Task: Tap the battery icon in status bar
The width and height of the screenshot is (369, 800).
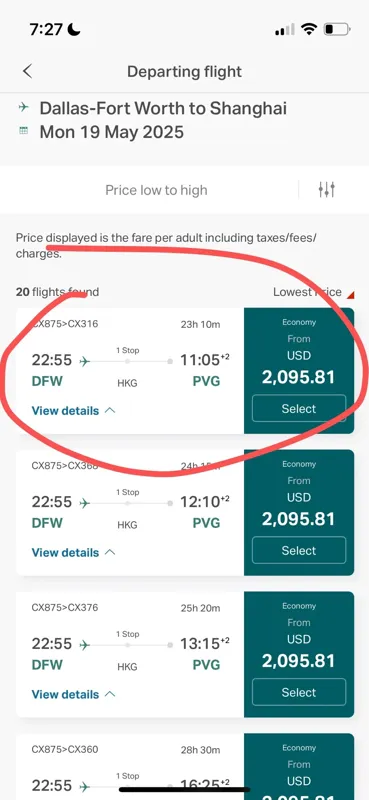Action: click(x=337, y=30)
